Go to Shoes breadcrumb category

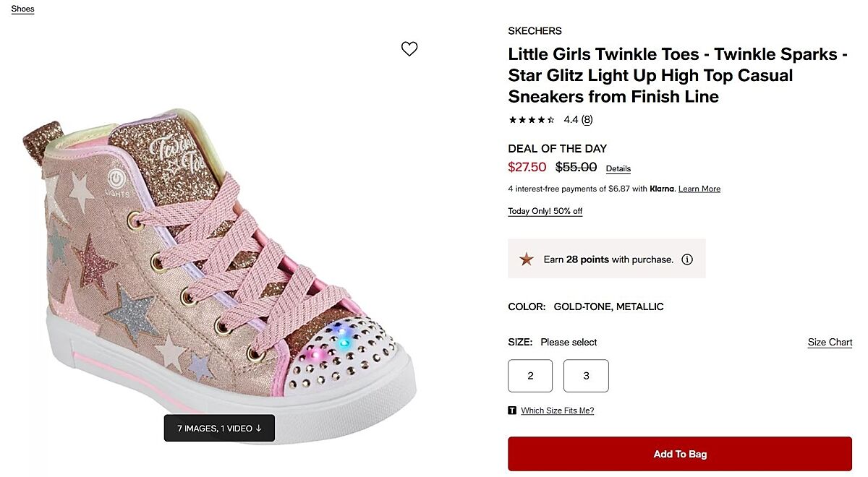coord(22,9)
